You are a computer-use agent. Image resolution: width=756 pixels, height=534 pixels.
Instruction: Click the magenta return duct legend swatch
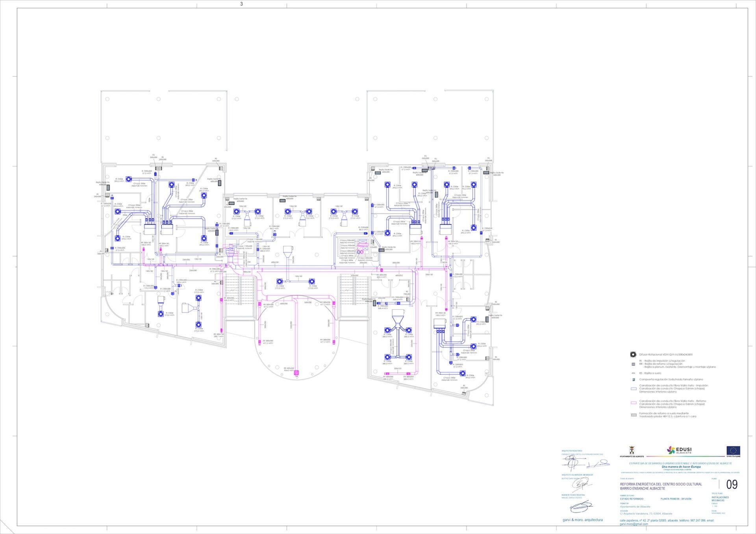pos(633,403)
